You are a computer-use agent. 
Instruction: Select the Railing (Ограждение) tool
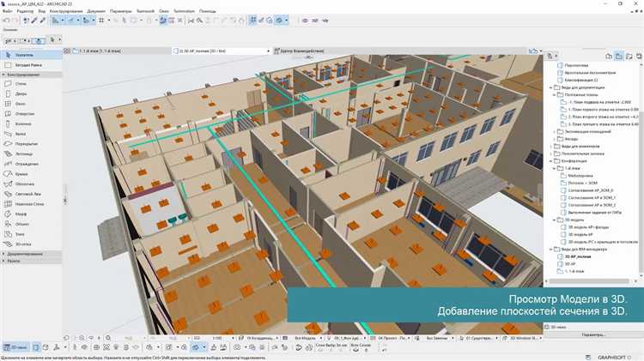tap(31, 164)
